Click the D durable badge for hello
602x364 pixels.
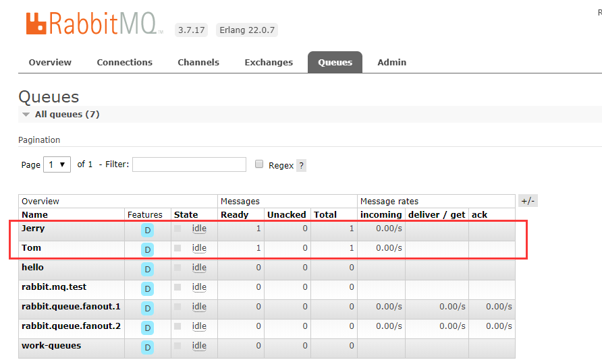[147, 270]
